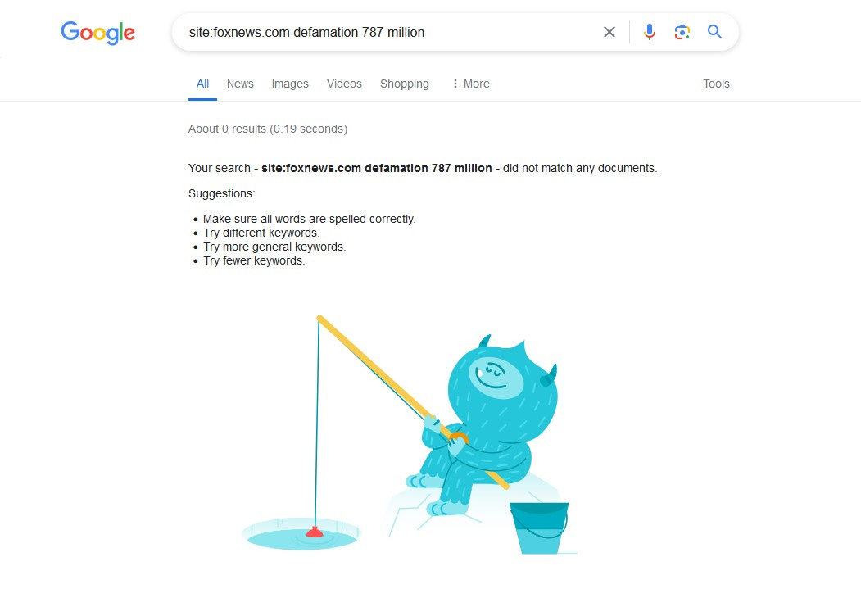Click the magnifying glass search button
Image resolution: width=861 pixels, height=616 pixels.
[714, 32]
